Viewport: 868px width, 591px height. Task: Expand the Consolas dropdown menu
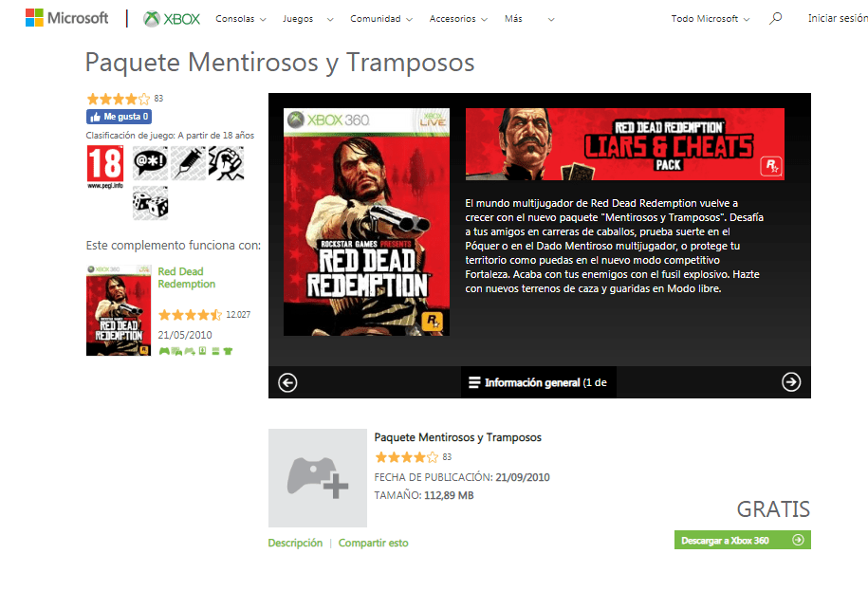click(x=241, y=19)
